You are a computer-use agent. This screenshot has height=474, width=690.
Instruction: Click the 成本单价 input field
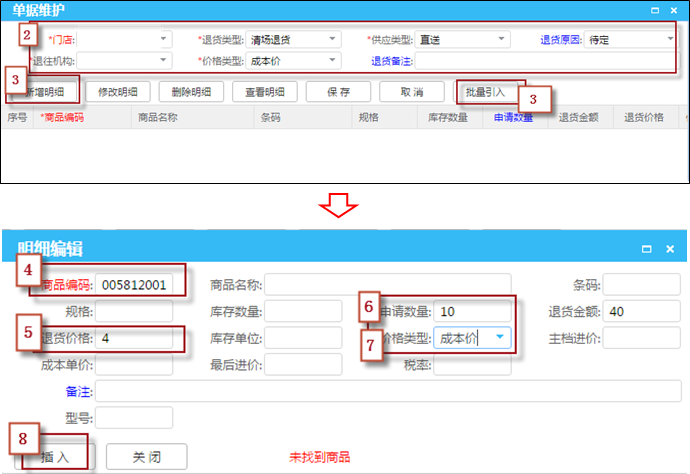coord(134,364)
